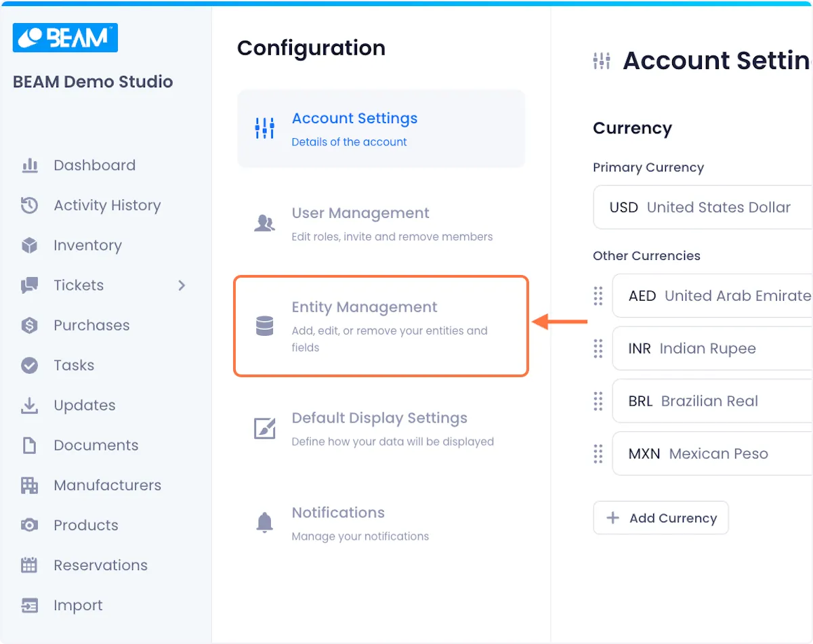Click sliders icon beside Account Settings heading

(602, 61)
